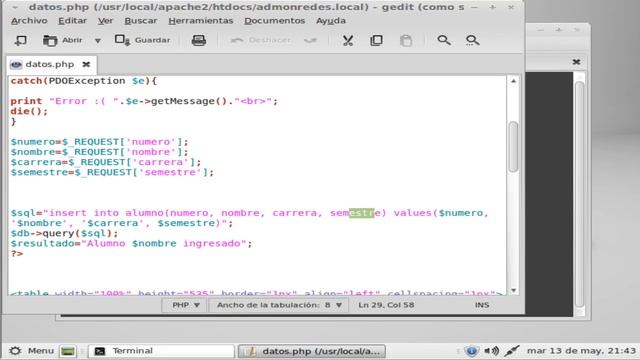
Task: Print the document with printer icon
Action: tap(199, 40)
